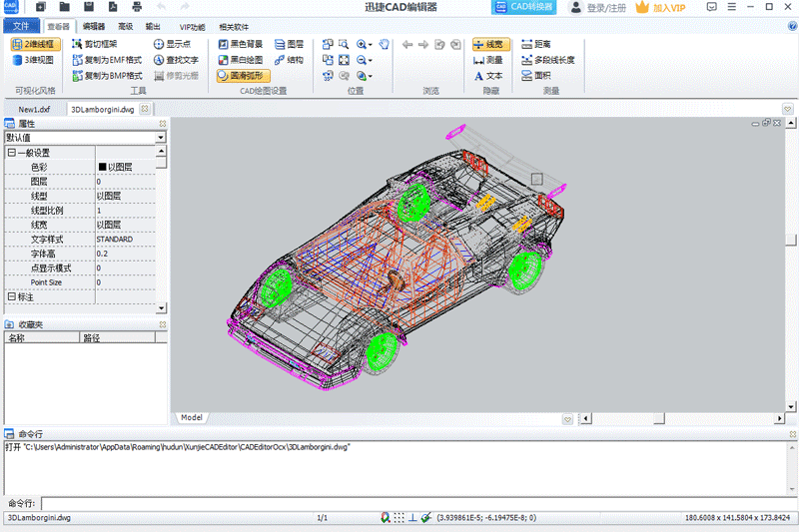Switch to the VIP功能 ribbon tab
The image size is (799, 532).
[192, 27]
